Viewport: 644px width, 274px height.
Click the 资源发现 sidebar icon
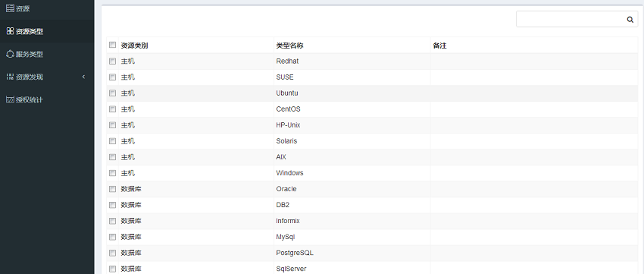coord(11,77)
